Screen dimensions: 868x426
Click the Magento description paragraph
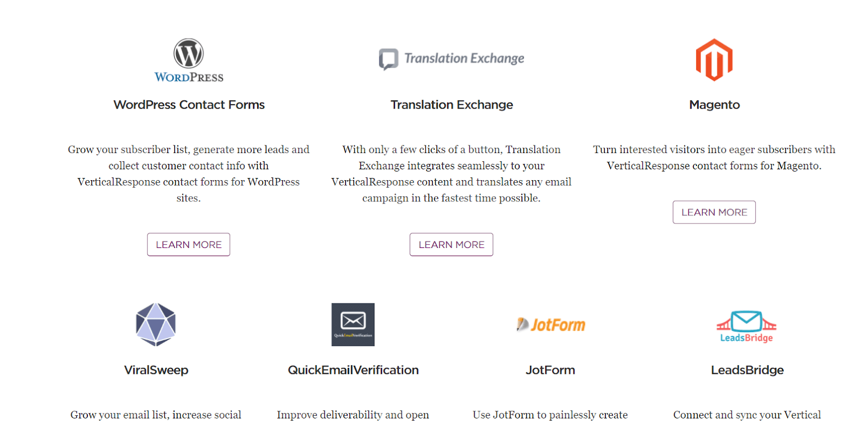[714, 157]
